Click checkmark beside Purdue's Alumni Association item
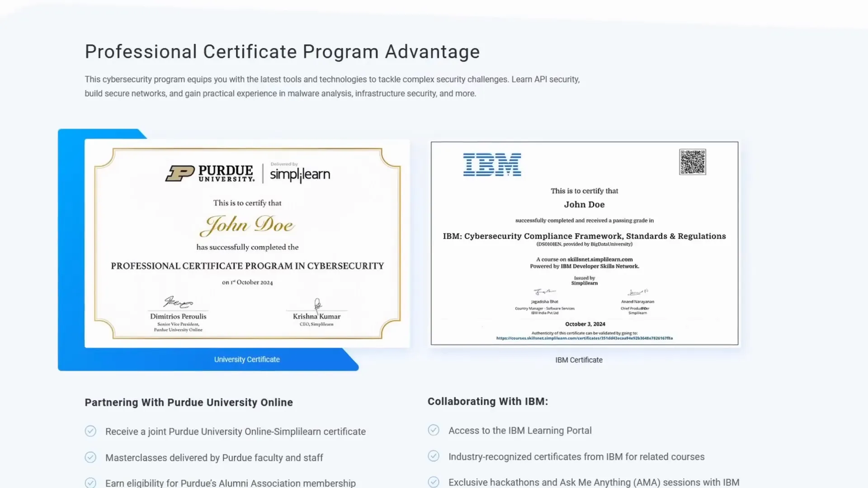The image size is (868, 488). (x=90, y=483)
